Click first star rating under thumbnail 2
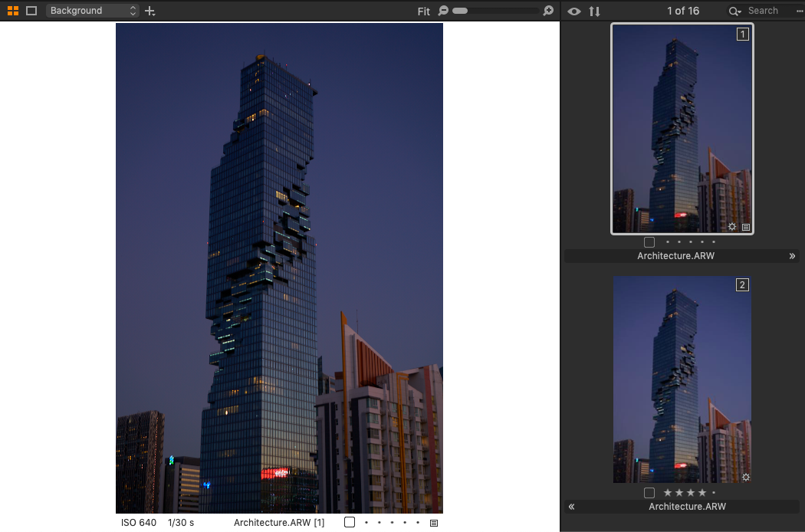This screenshot has width=805, height=532. [x=668, y=492]
